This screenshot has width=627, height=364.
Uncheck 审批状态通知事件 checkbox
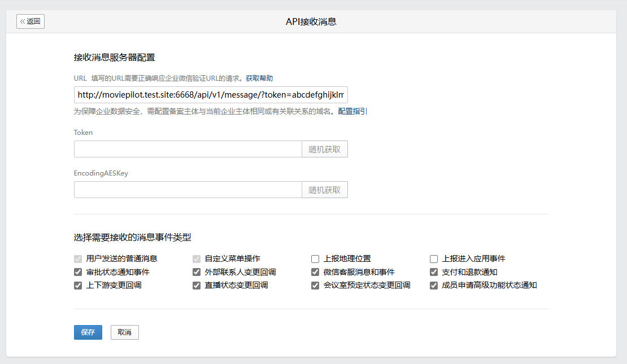point(78,272)
